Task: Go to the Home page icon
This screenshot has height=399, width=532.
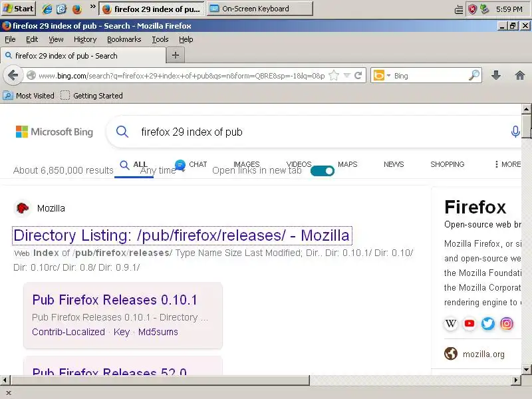Action: point(520,75)
